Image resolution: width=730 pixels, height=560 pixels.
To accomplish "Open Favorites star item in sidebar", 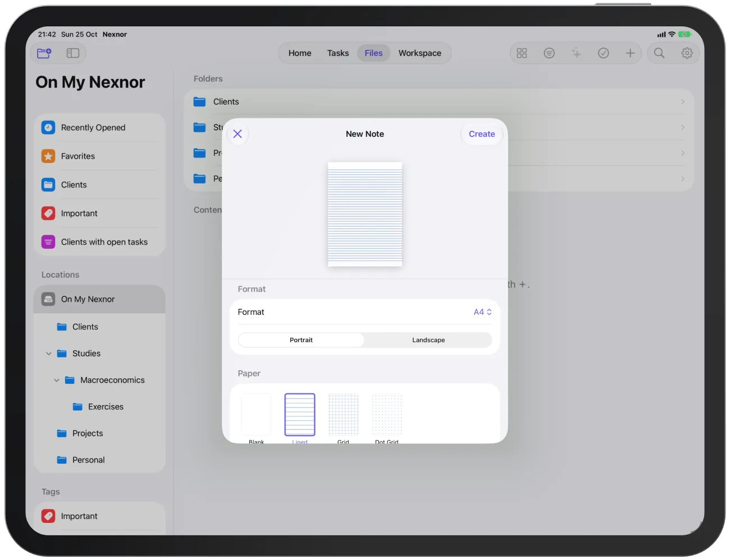I will (x=99, y=156).
